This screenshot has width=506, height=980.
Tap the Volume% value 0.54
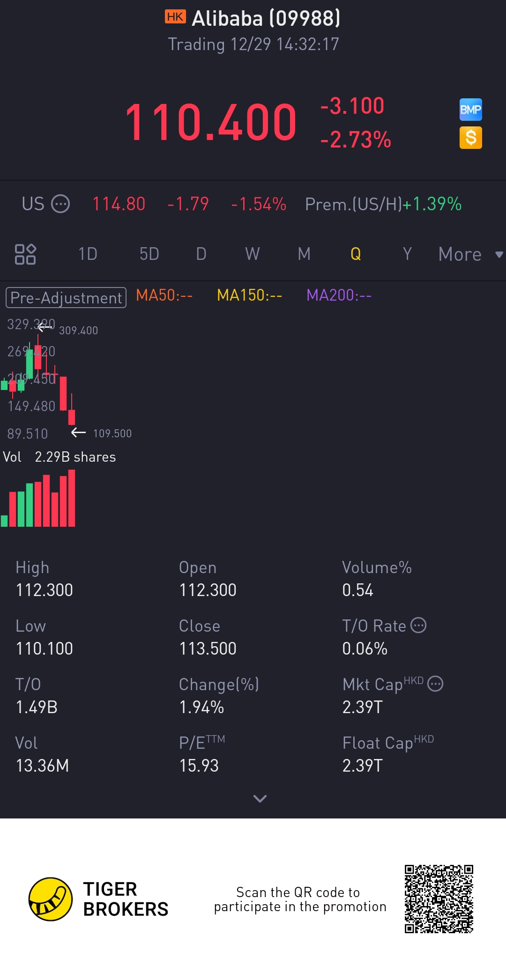click(x=357, y=590)
